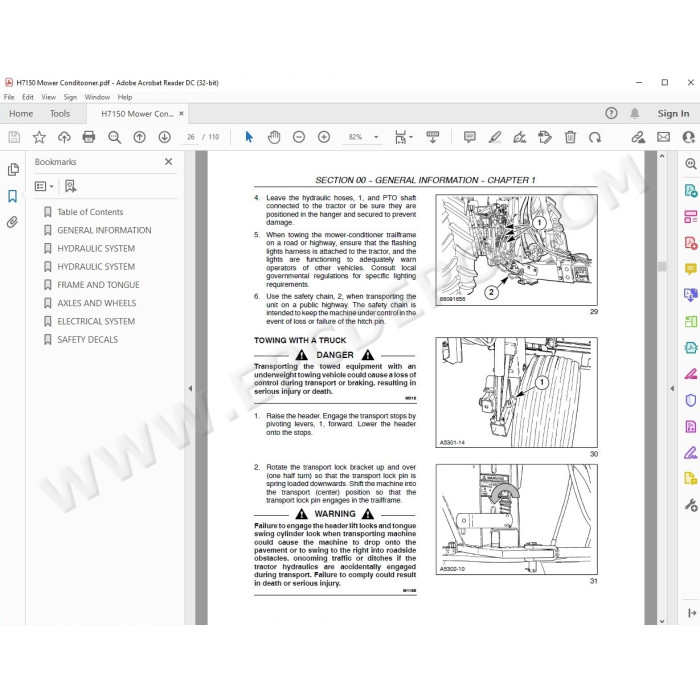Open the zoom percentage dropdown arrow
700x700 pixels.
376,137
